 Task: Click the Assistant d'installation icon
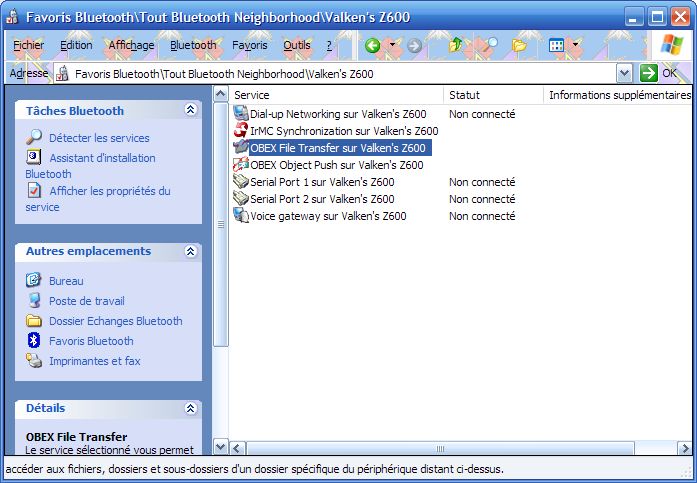(34, 157)
